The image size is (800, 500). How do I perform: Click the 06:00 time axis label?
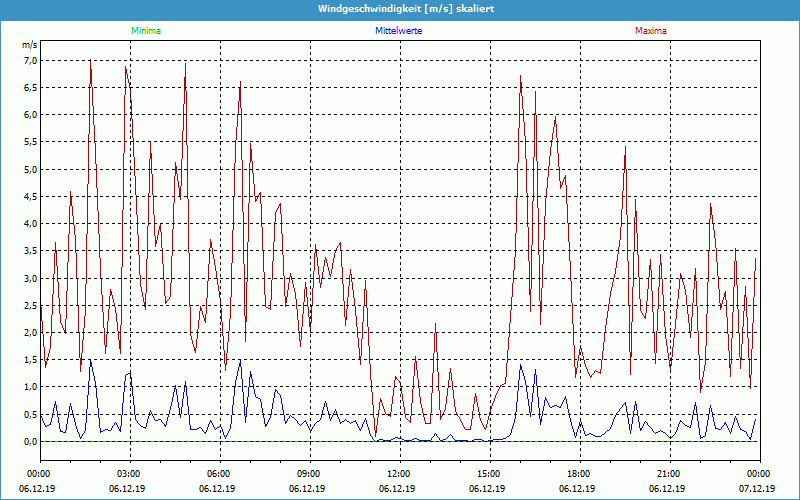[x=219, y=474]
